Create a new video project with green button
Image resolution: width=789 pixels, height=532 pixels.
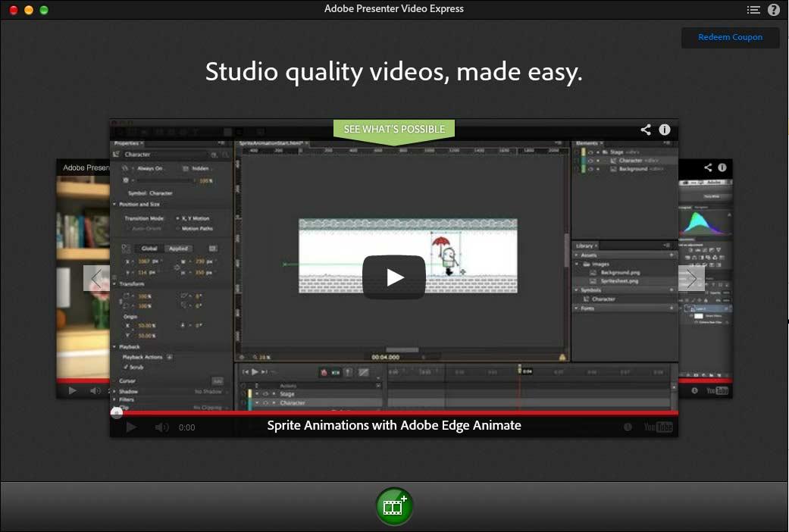click(x=394, y=506)
